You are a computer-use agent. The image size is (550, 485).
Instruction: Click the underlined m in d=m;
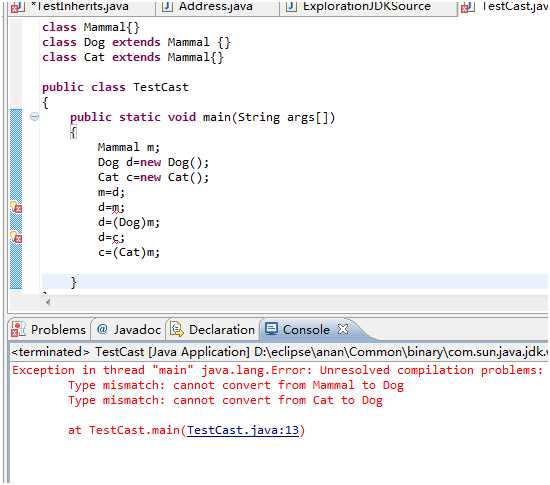pos(116,208)
